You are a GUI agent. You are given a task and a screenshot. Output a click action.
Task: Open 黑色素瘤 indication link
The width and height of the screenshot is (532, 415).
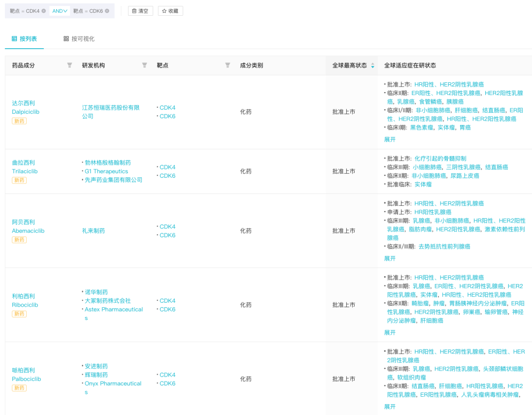coord(422,128)
